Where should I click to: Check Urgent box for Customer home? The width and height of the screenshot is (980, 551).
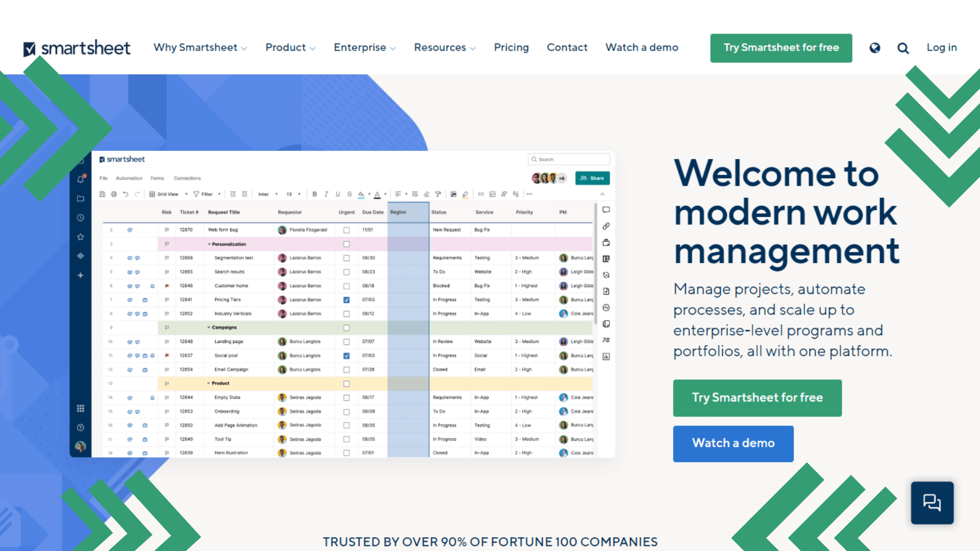(347, 286)
